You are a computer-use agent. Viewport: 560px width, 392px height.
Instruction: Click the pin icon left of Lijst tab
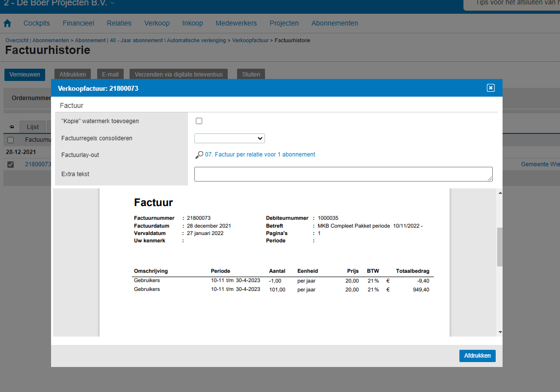[12, 127]
